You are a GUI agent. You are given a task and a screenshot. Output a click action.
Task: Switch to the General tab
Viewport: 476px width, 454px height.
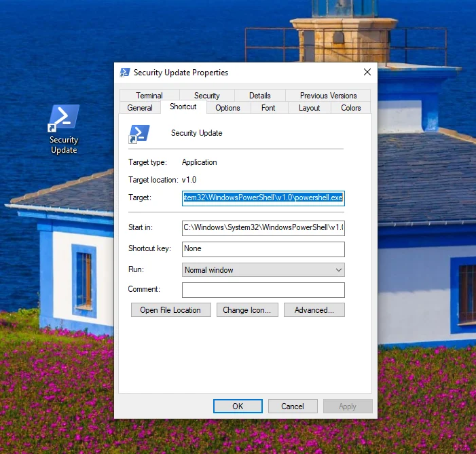[x=140, y=108]
